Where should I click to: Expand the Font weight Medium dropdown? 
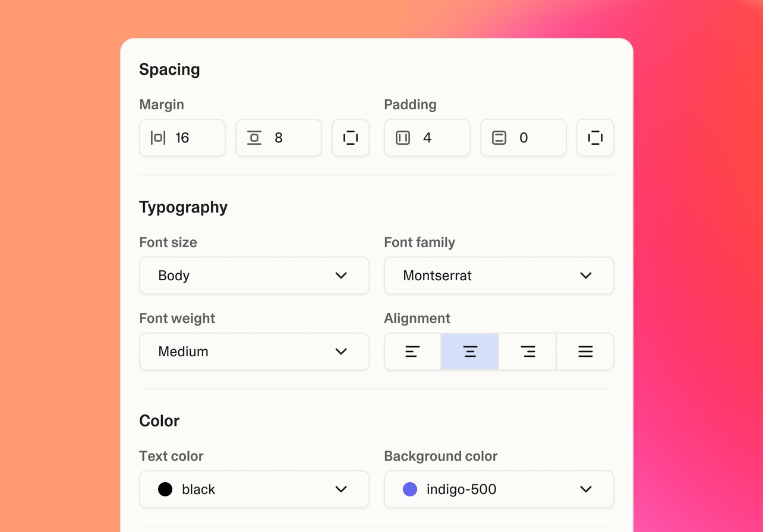pos(254,351)
